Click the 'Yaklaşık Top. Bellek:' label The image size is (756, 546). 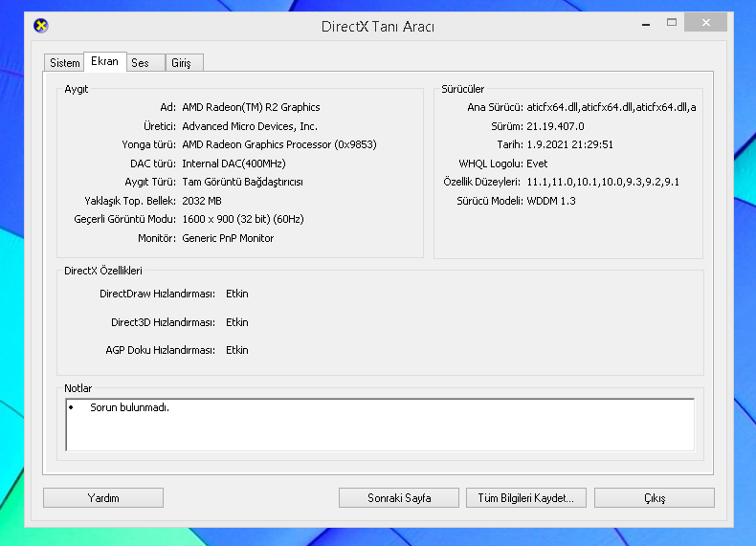point(130,201)
